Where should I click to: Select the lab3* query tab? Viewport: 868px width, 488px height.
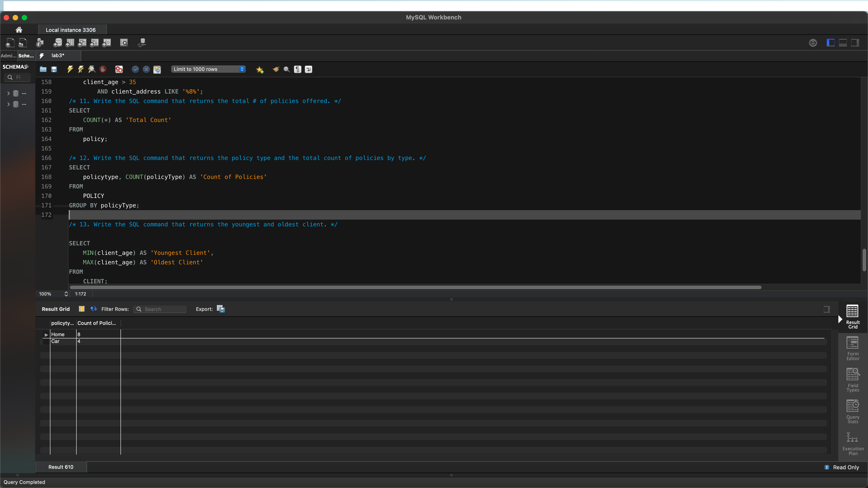click(x=58, y=56)
